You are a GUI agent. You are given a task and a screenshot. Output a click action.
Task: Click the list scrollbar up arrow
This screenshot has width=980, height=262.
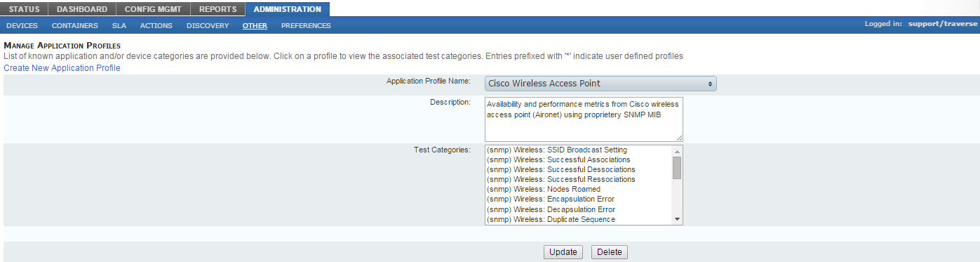[x=677, y=151]
